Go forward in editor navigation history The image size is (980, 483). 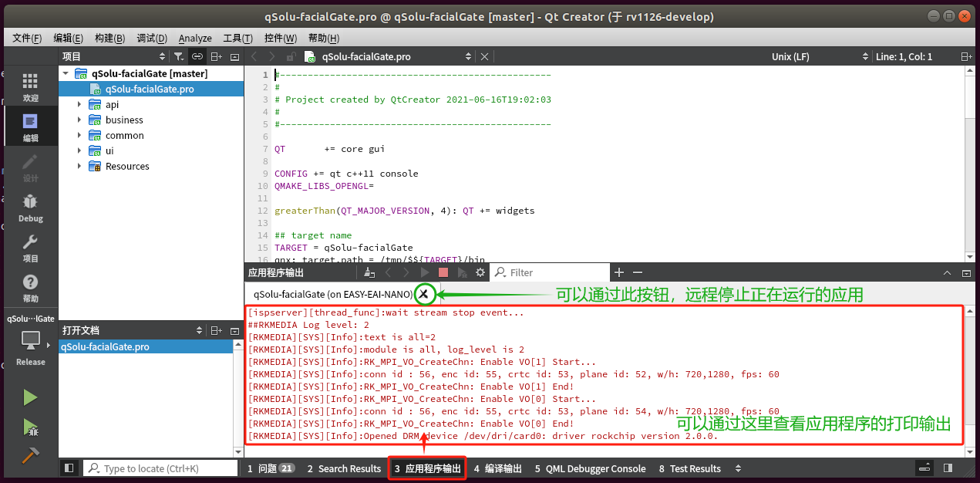click(x=272, y=56)
